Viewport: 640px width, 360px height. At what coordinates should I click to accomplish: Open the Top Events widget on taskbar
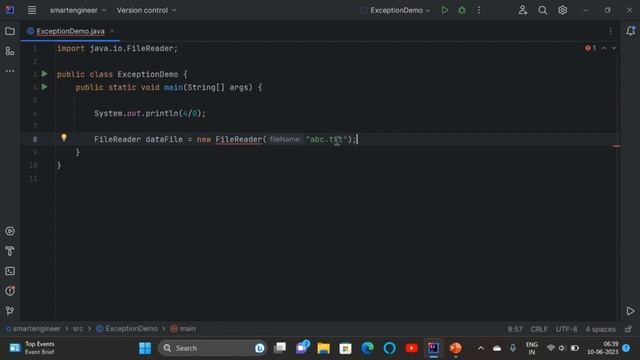(32, 348)
